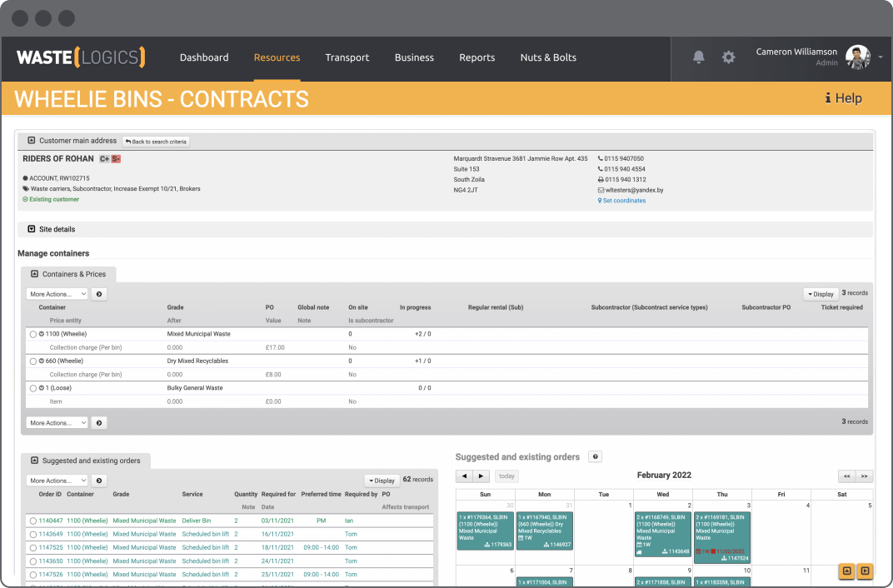Click the calendar today button
This screenshot has width=893, height=588.
506,476
